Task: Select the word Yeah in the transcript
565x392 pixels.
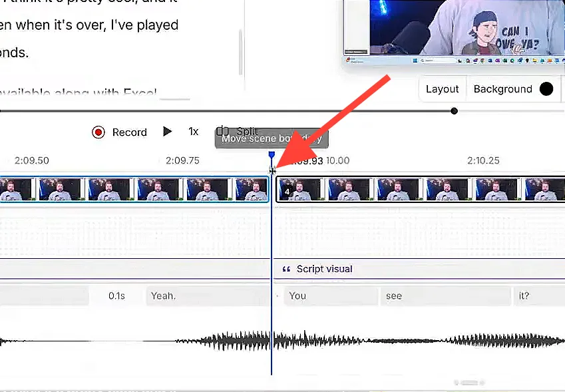Action: click(163, 295)
